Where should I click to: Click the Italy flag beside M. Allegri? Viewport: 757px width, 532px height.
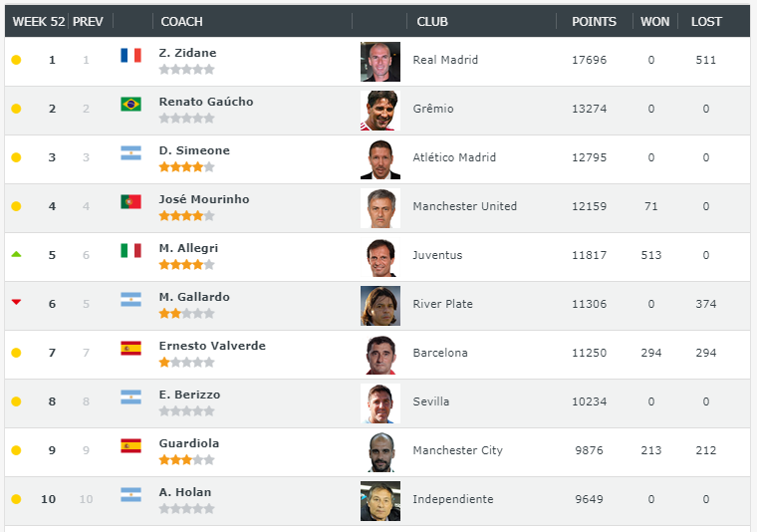pyautogui.click(x=130, y=250)
